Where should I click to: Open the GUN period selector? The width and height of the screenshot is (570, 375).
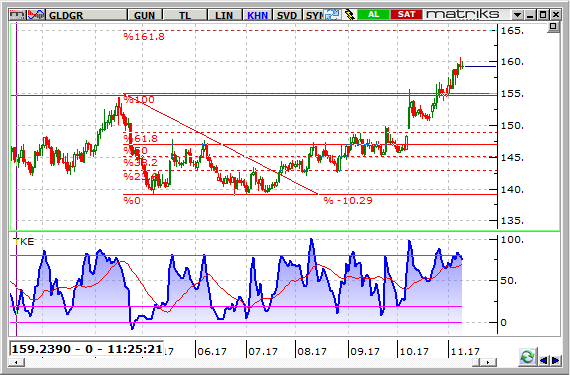click(x=144, y=15)
